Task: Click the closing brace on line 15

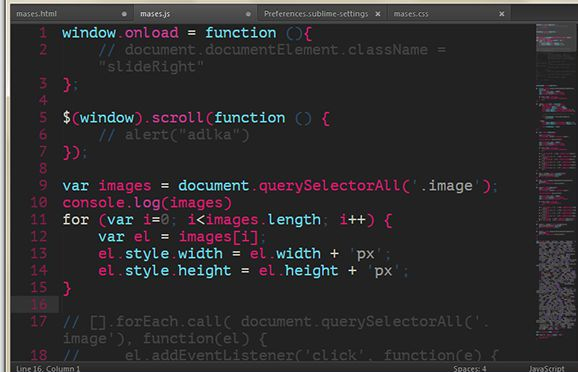Action: click(x=67, y=288)
